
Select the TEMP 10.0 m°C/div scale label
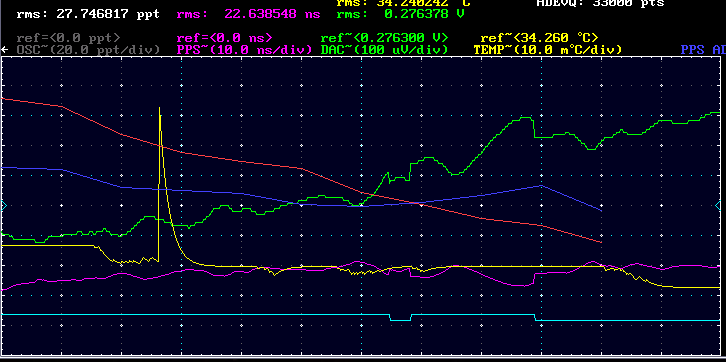(x=548, y=50)
